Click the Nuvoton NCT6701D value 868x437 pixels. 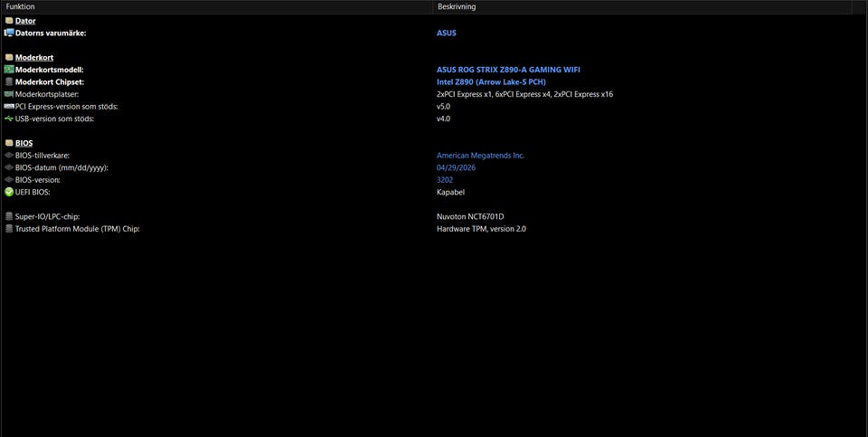pyautogui.click(x=470, y=216)
